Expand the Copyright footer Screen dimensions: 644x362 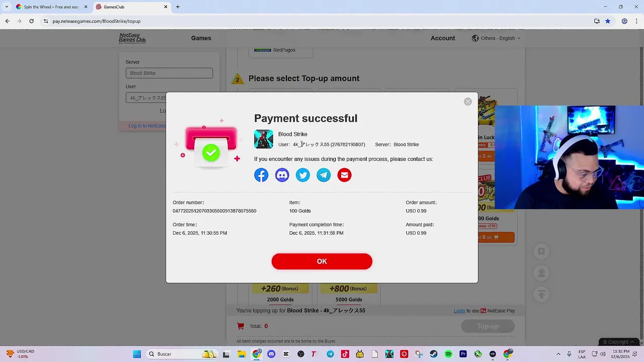point(619,342)
